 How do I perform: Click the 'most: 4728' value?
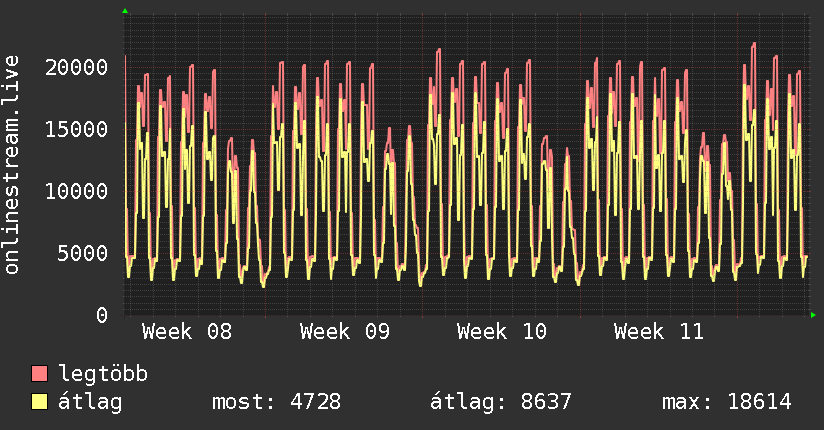click(x=276, y=402)
